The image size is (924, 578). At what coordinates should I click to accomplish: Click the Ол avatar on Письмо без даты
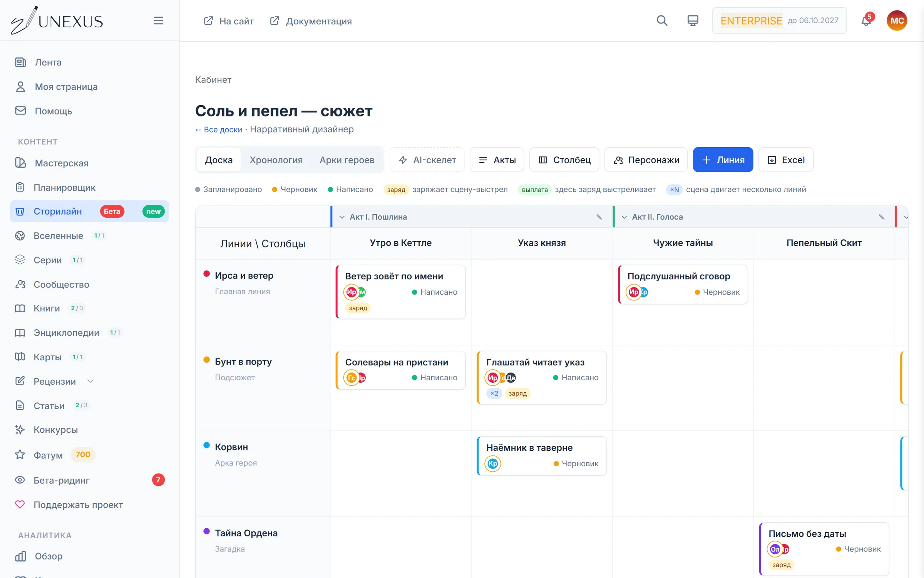coord(775,549)
